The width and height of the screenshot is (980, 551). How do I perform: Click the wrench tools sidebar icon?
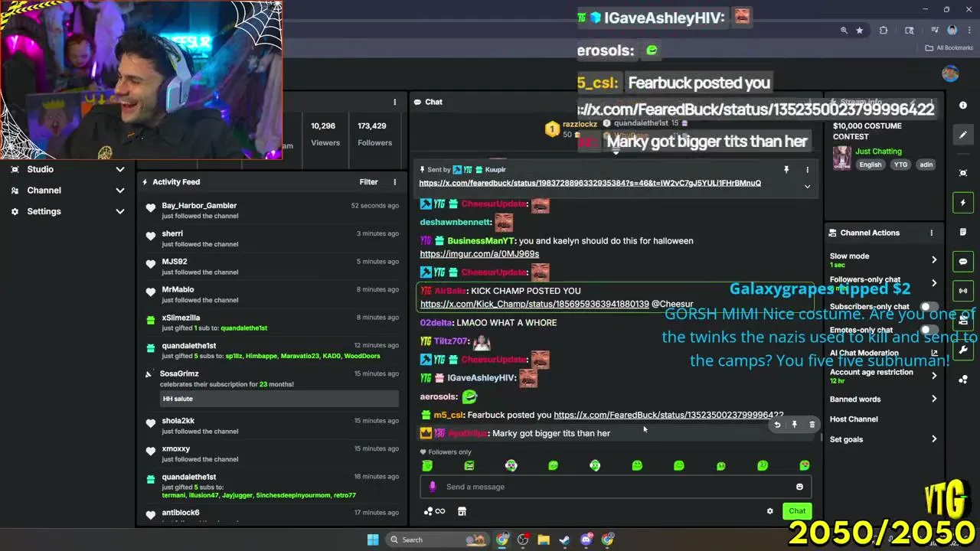(x=963, y=350)
